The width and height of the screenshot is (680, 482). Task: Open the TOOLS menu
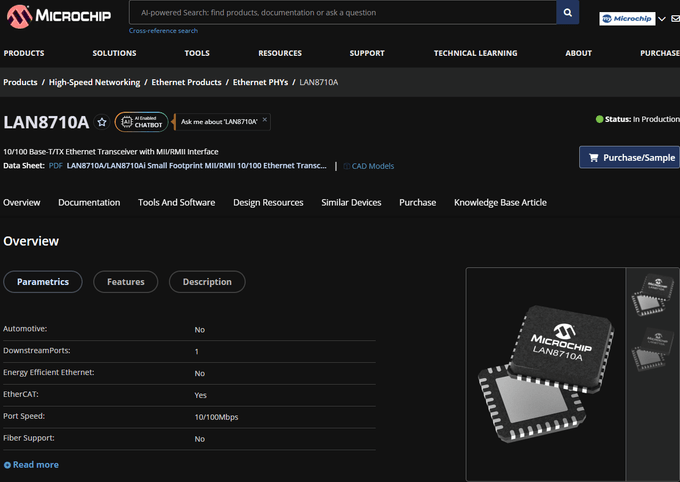click(197, 53)
